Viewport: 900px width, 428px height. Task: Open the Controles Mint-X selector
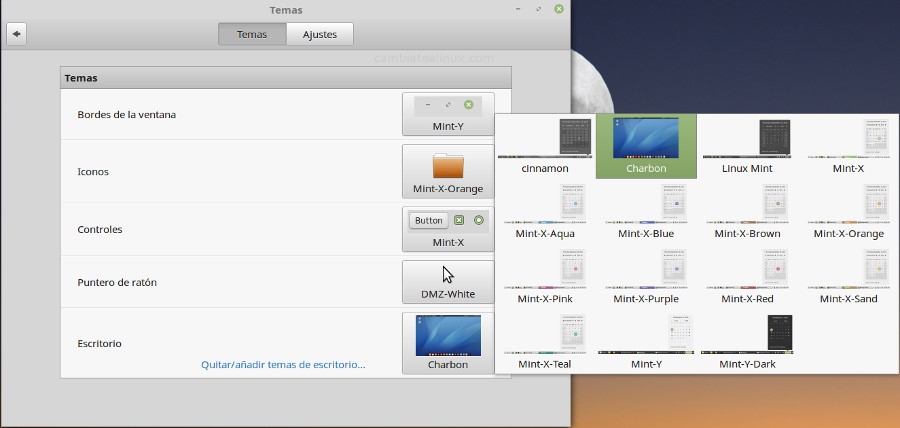448,229
